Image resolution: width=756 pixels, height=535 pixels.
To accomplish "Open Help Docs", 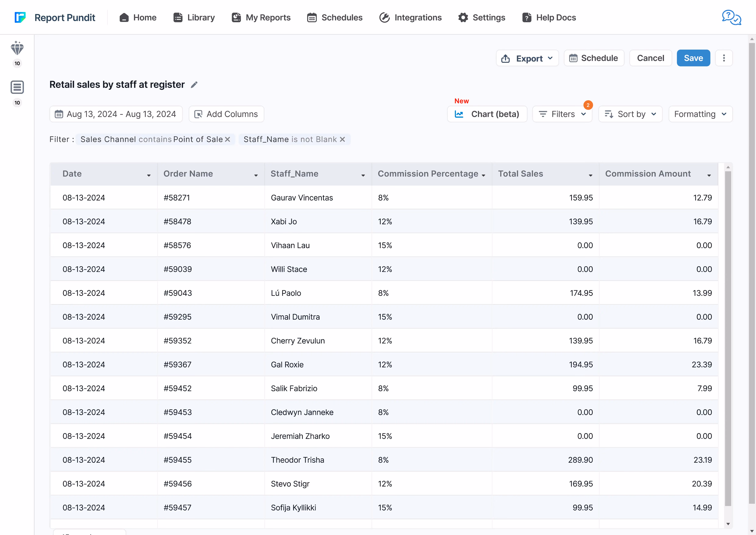I will [549, 17].
